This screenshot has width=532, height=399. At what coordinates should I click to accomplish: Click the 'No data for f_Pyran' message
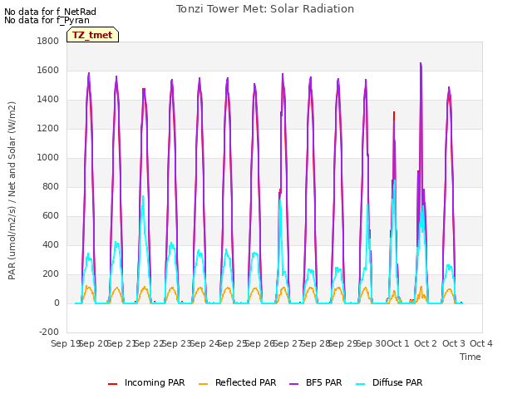[x=47, y=20]
